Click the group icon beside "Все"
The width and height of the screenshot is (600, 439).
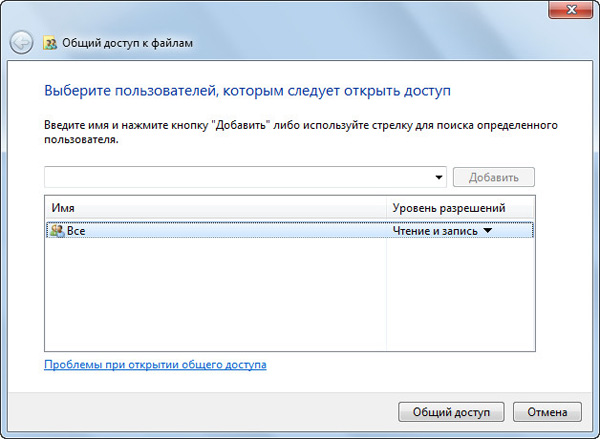56,231
